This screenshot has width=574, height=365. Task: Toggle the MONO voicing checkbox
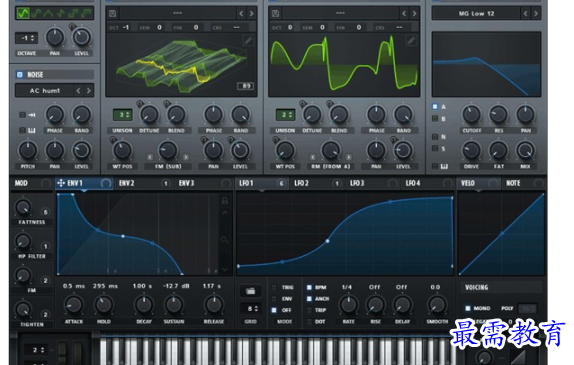[467, 308]
